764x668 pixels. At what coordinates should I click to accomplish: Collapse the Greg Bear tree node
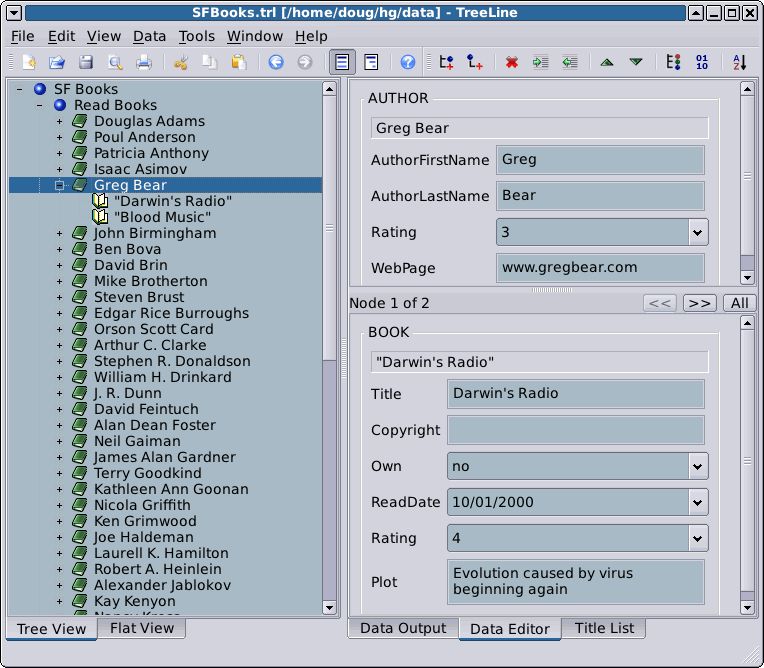coord(59,185)
